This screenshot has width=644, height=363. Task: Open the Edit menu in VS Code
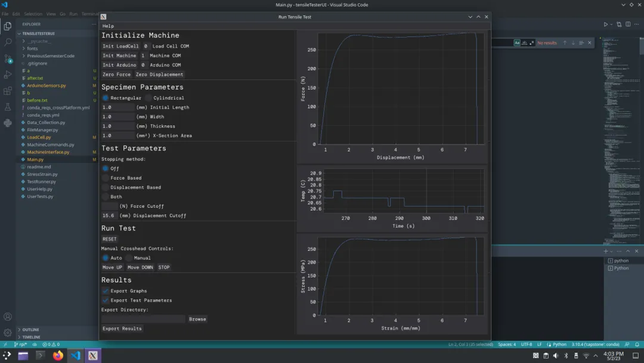click(16, 14)
